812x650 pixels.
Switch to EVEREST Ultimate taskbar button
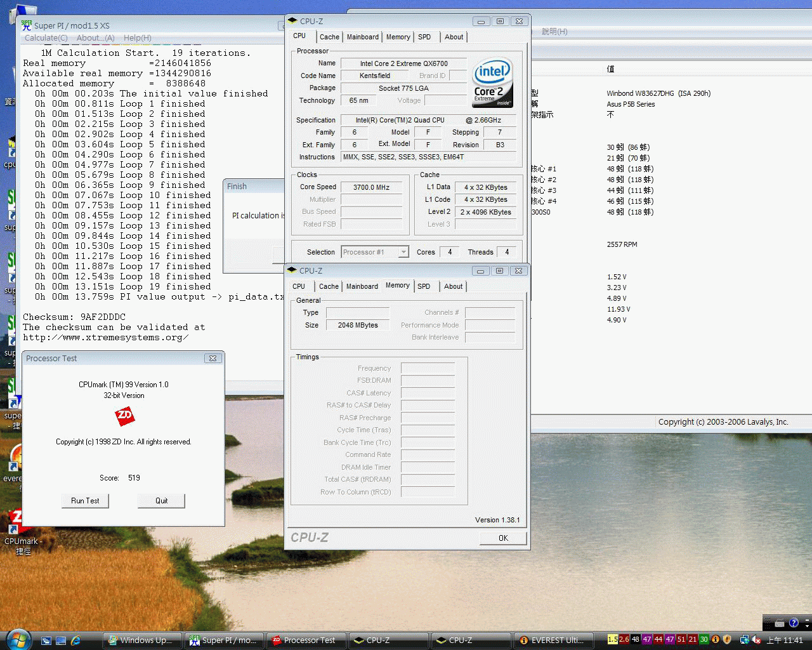[x=553, y=640]
